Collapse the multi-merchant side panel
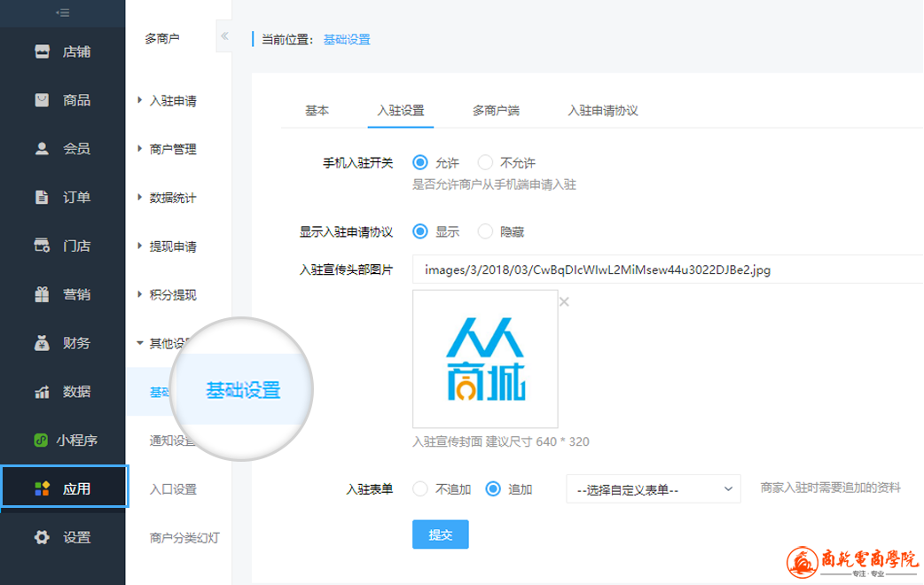The width and height of the screenshot is (924, 585). (x=224, y=37)
